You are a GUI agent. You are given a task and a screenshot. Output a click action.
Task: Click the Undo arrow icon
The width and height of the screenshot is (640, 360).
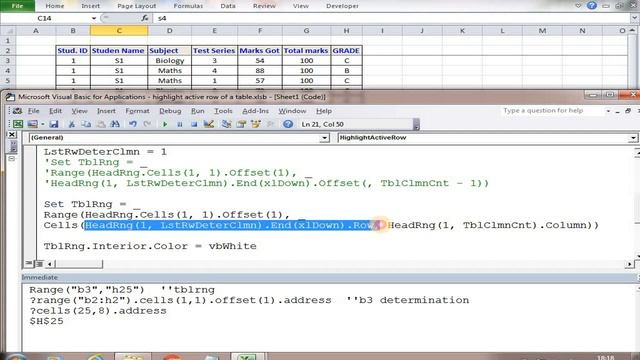(133, 124)
